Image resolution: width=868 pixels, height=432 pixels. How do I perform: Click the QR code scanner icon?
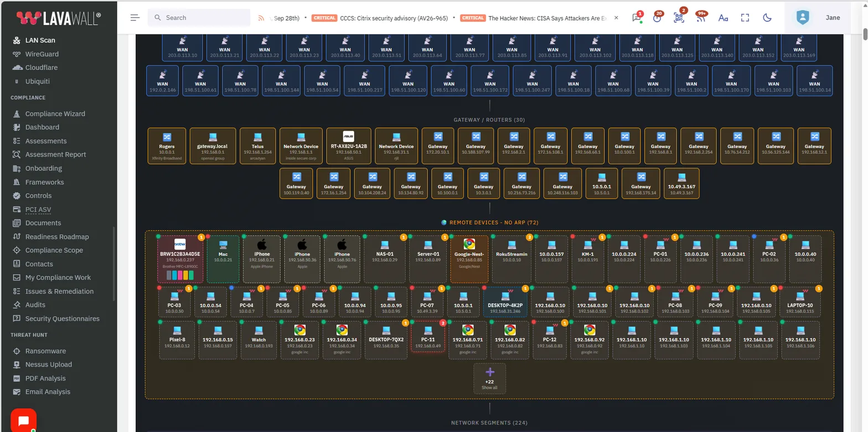[679, 18]
